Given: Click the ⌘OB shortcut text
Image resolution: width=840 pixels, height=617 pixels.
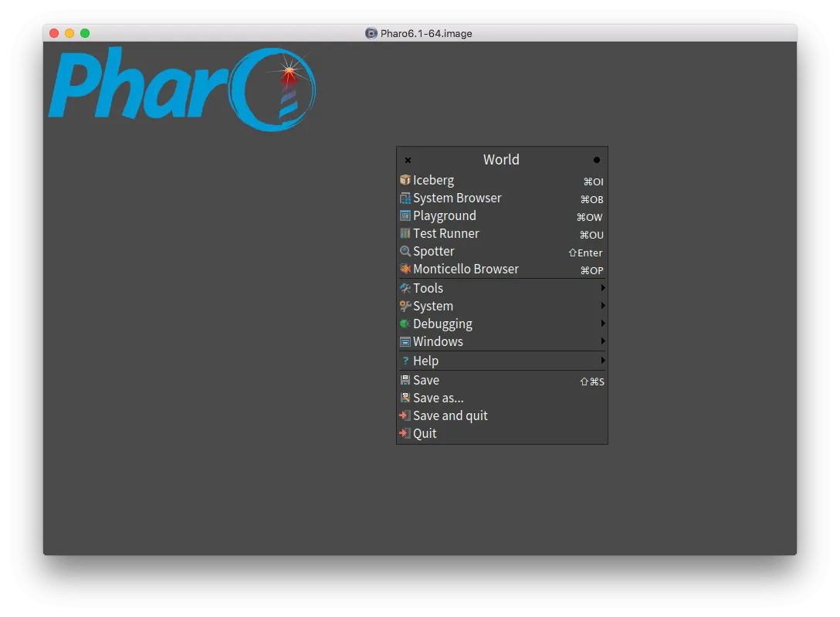Looking at the screenshot, I should (592, 200).
